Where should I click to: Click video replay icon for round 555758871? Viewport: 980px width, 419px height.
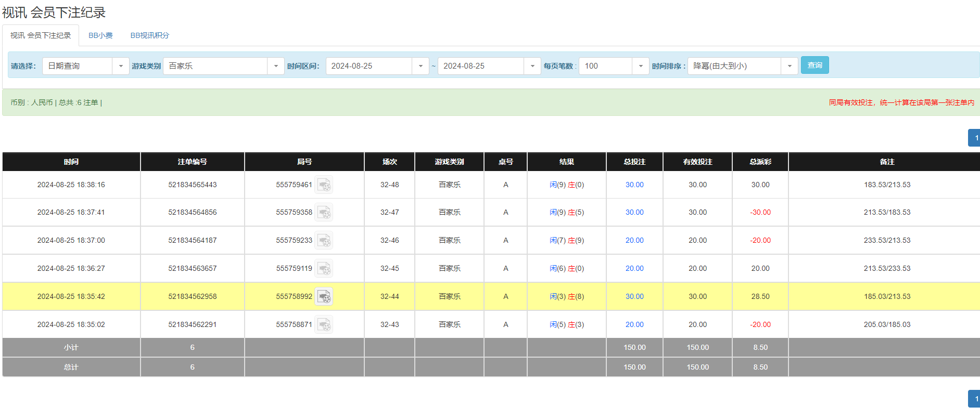(x=324, y=325)
